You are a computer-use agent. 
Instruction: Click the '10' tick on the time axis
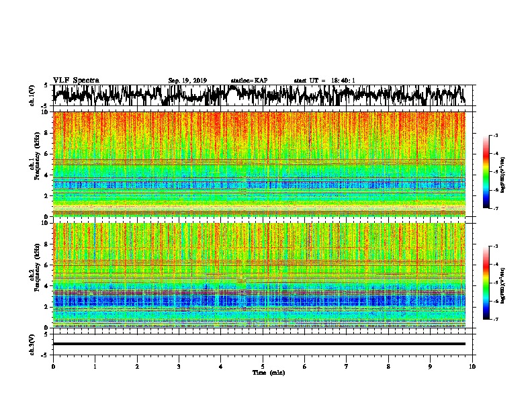tap(472, 366)
